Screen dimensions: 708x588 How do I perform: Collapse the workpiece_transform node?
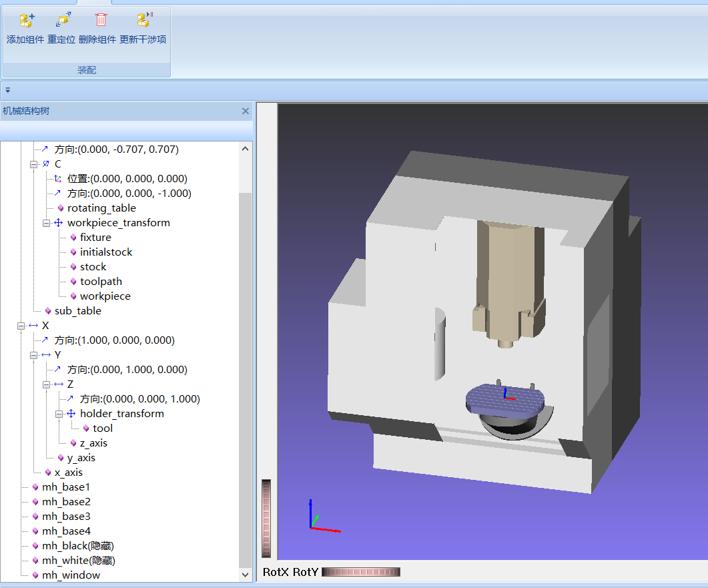[47, 223]
